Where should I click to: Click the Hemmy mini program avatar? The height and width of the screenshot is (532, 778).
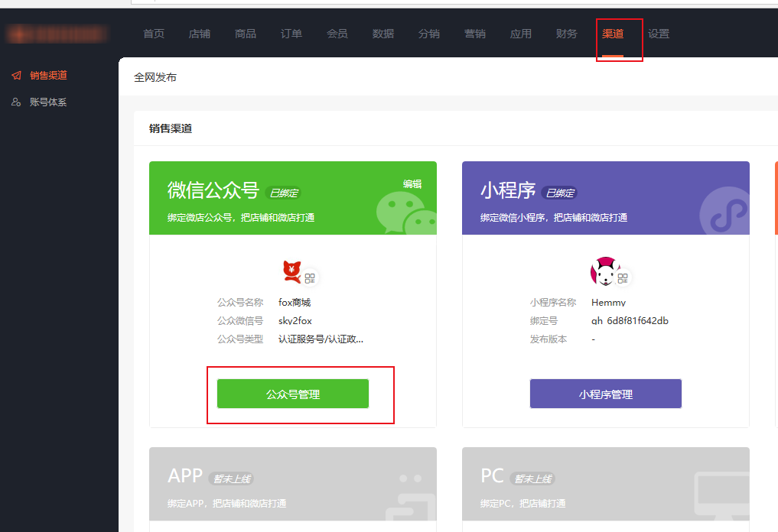(604, 271)
